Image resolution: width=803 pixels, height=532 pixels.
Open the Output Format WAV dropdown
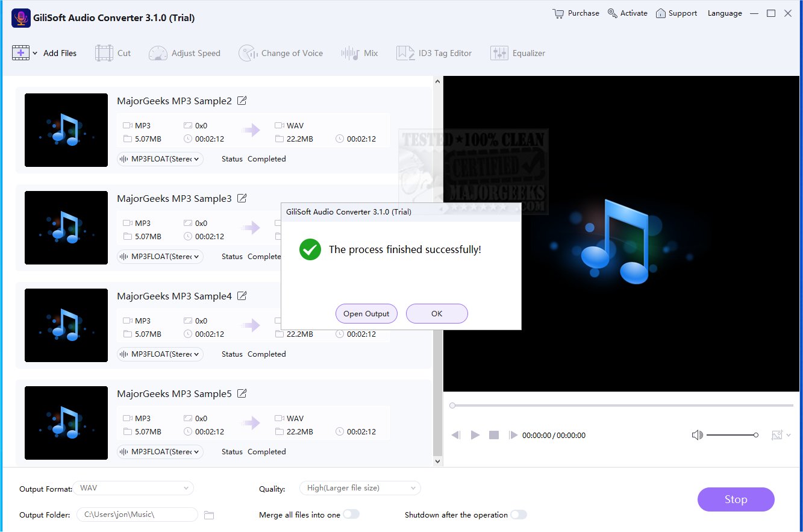pos(134,488)
